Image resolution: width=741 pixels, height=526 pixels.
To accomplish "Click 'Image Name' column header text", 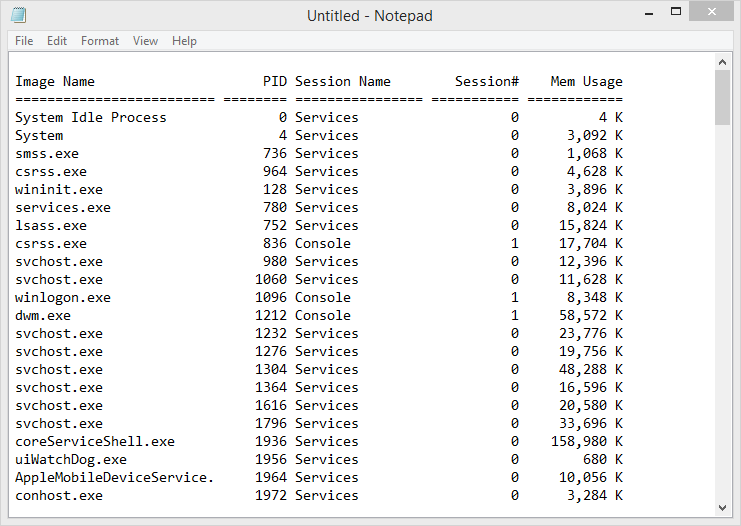I will point(55,82).
